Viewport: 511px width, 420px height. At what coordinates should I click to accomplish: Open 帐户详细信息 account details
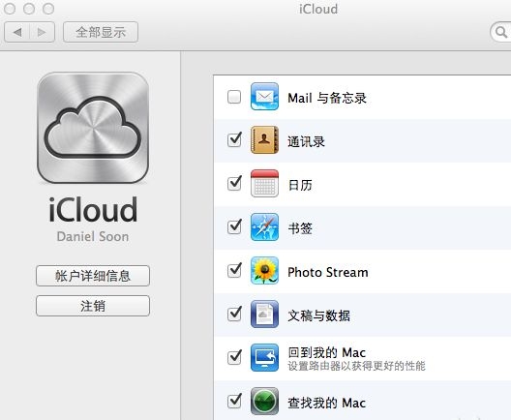click(x=93, y=276)
